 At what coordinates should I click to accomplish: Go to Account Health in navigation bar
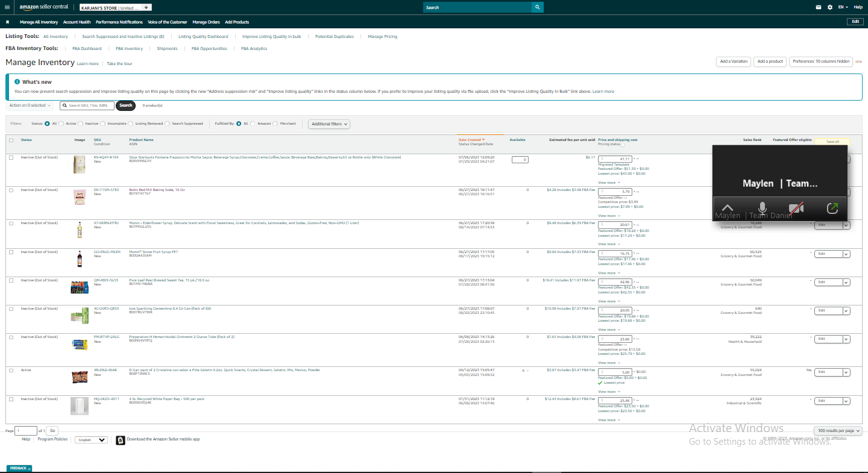click(77, 22)
